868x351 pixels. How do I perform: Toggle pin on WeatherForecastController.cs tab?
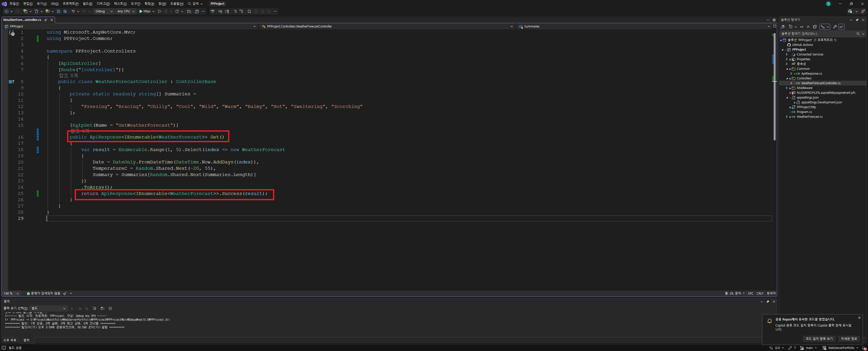pos(46,20)
